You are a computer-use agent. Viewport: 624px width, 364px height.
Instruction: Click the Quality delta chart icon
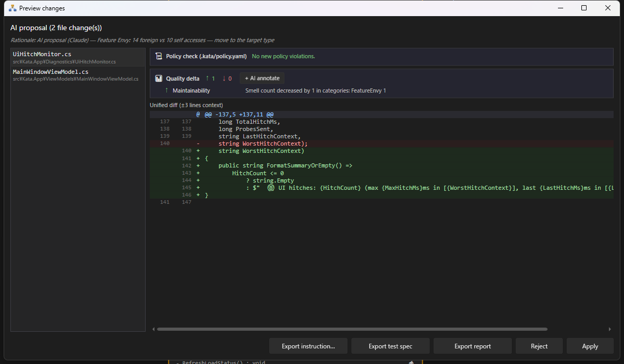(159, 79)
